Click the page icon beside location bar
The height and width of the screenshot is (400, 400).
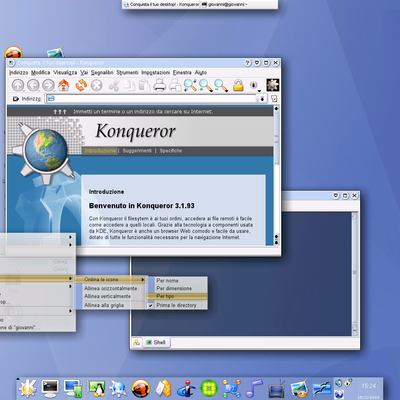274,99
